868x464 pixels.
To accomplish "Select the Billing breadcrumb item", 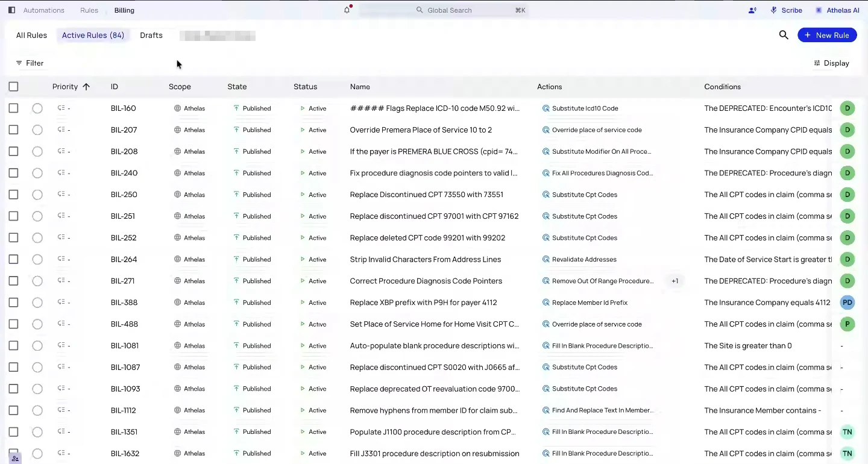I will coord(124,10).
